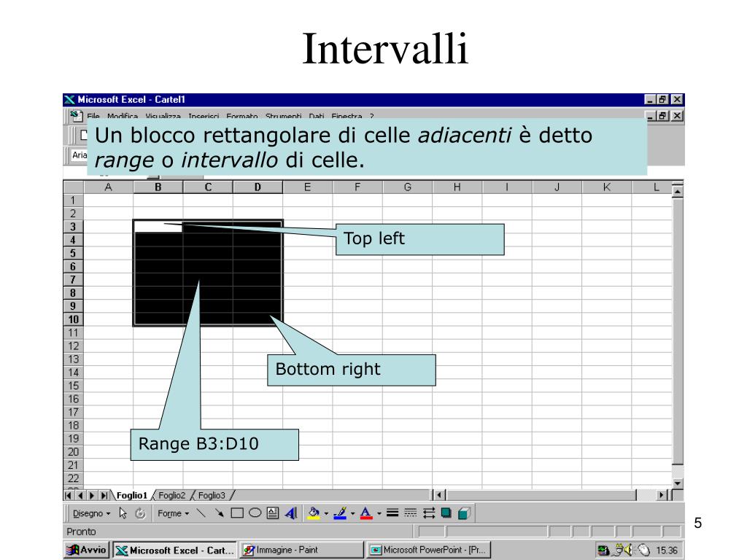747x560 pixels.
Task: Click horizontal scrollbar left arrow
Action: click(x=438, y=495)
